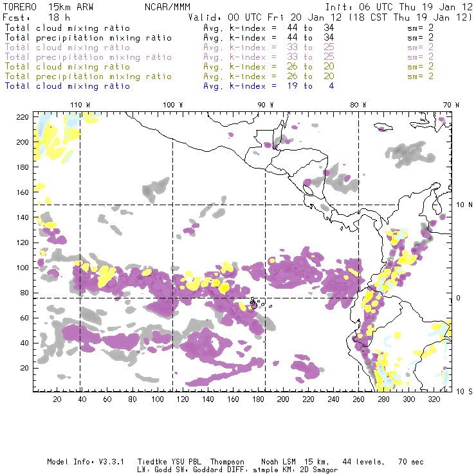This screenshot has height=476, width=476.
Task: Click purple 'Total cloud mixing ratio' legend line
Action: point(68,48)
